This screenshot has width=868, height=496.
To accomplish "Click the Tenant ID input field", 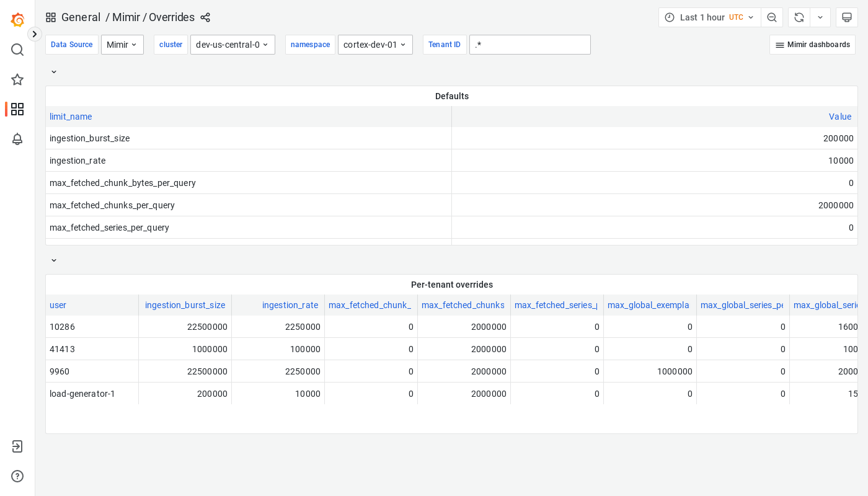I will click(529, 44).
